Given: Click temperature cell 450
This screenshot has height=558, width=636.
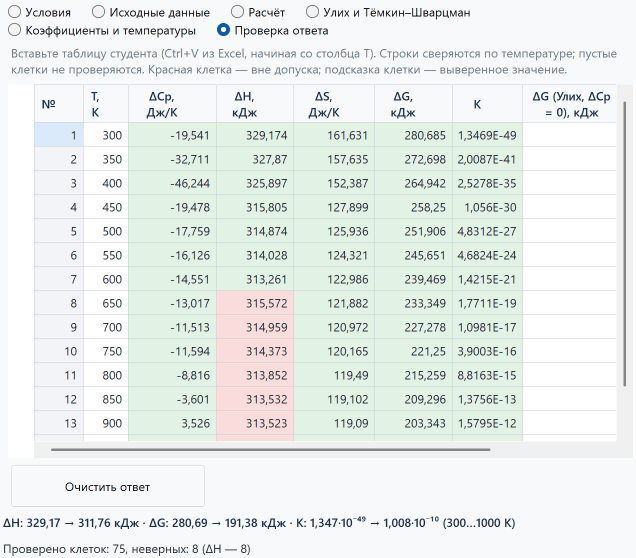Looking at the screenshot, I should tap(106, 207).
